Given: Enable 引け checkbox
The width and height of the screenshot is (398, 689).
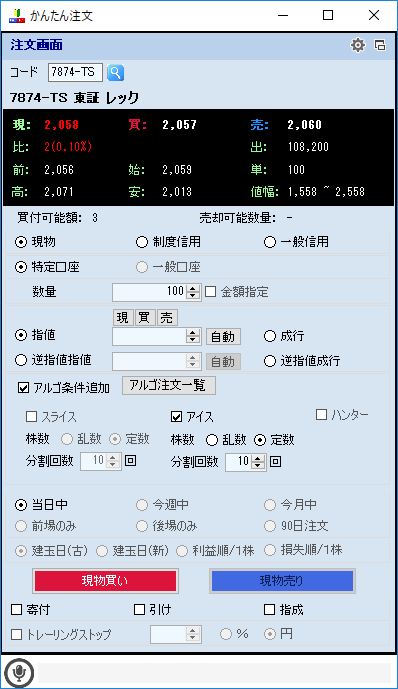Looking at the screenshot, I should 139,609.
